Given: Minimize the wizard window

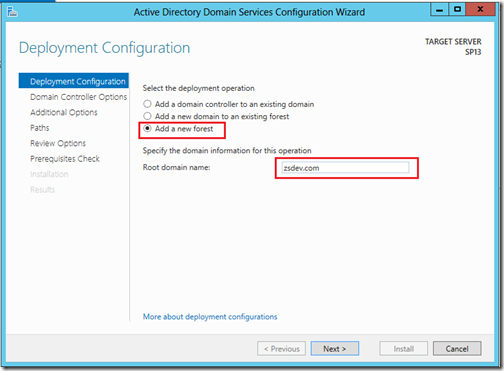Looking at the screenshot, I should [440, 9].
